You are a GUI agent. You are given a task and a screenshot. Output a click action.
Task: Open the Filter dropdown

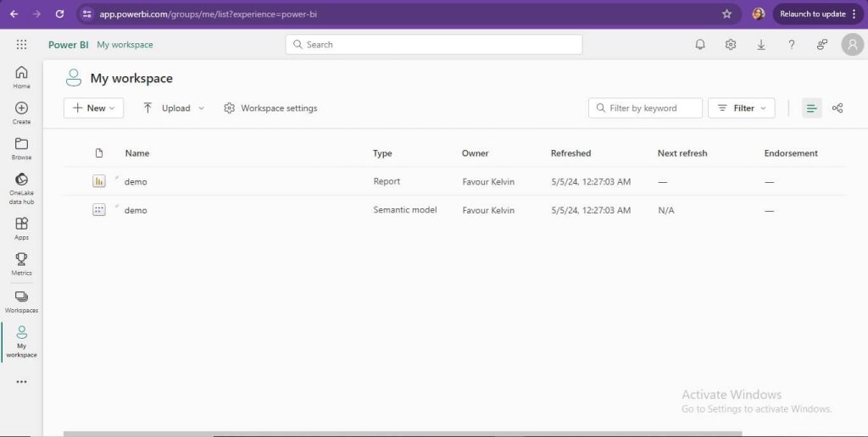click(x=741, y=108)
